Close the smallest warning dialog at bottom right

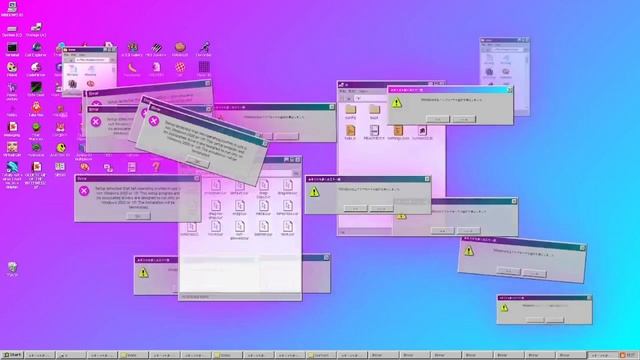pyautogui.click(x=589, y=298)
